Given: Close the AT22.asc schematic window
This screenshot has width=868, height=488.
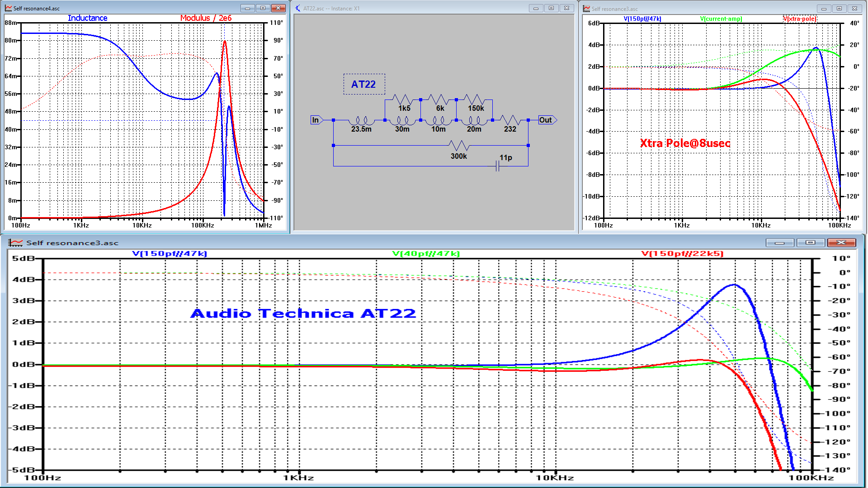Looking at the screenshot, I should pyautogui.click(x=566, y=8).
